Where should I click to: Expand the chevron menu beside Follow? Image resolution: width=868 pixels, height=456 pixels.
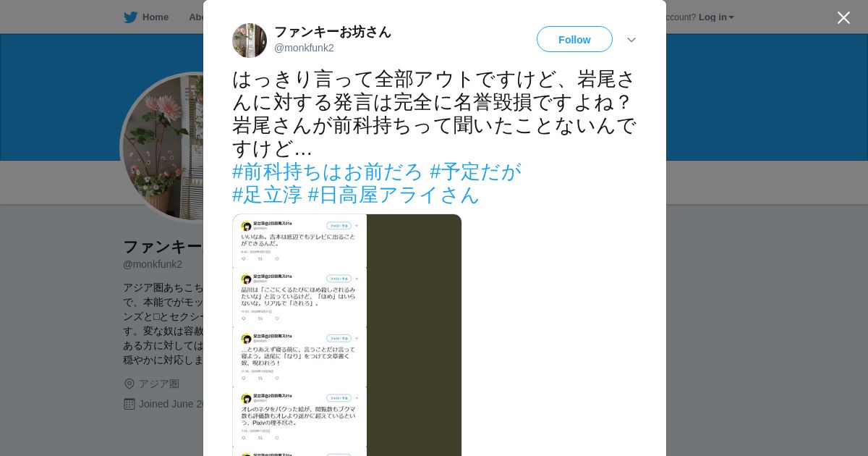(631, 40)
